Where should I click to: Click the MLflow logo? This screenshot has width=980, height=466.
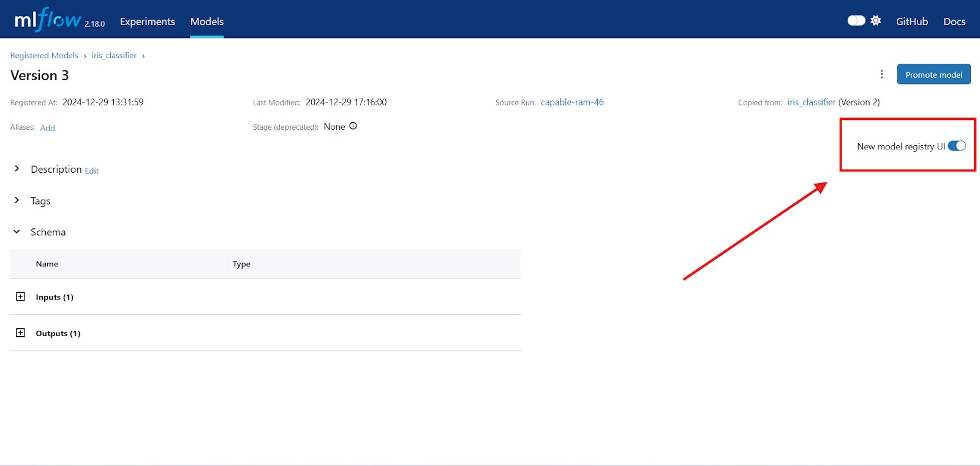(48, 20)
